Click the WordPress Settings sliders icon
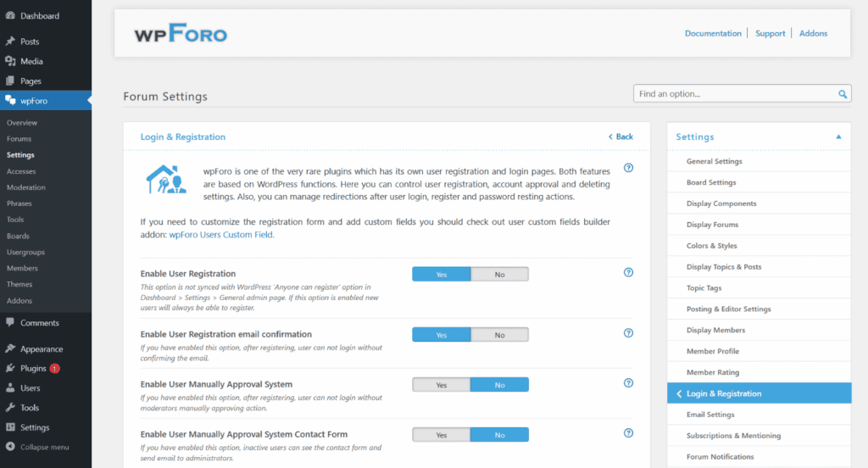This screenshot has height=468, width=868. (x=10, y=427)
